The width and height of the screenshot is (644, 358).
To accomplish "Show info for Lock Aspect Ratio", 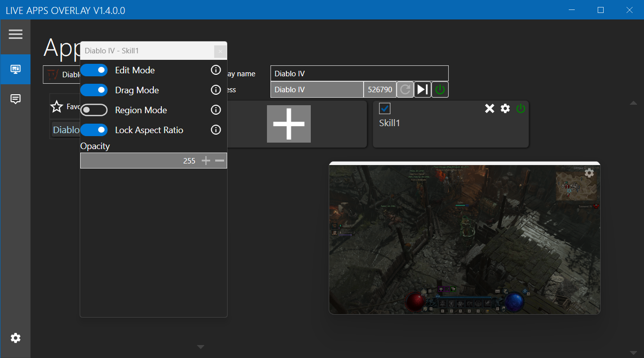I will (216, 130).
